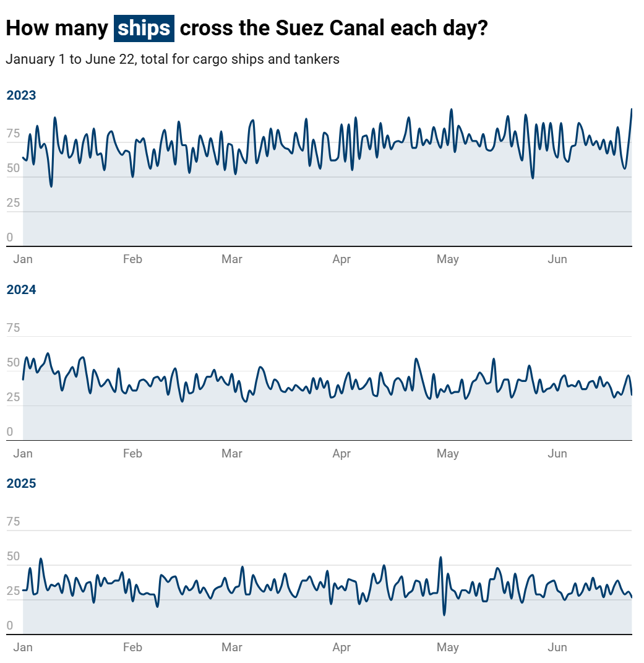Click the 25 y-axis value in 2023 chart
The height and width of the screenshot is (663, 644).
[x=13, y=203]
